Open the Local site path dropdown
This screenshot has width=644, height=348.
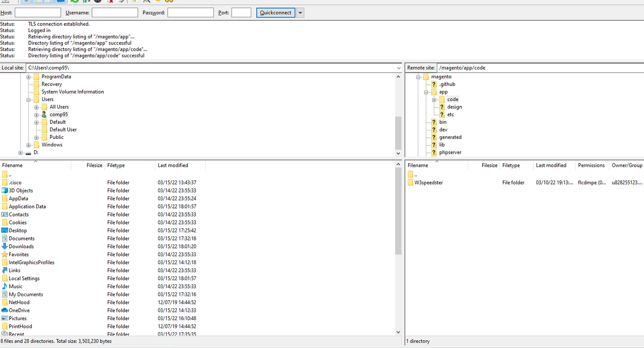(x=398, y=68)
